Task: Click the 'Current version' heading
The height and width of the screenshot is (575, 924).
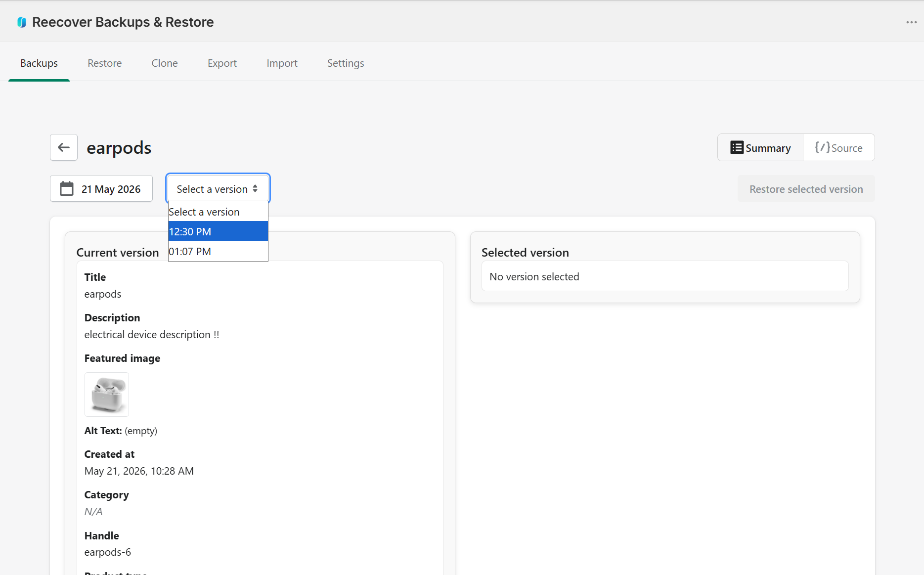Action: point(118,253)
